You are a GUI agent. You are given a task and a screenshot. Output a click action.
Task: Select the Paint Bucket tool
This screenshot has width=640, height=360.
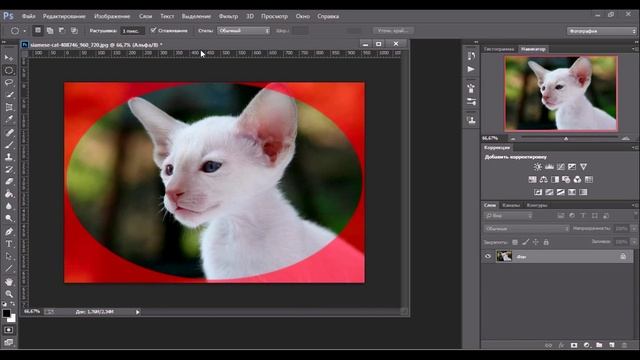pyautogui.click(x=9, y=194)
